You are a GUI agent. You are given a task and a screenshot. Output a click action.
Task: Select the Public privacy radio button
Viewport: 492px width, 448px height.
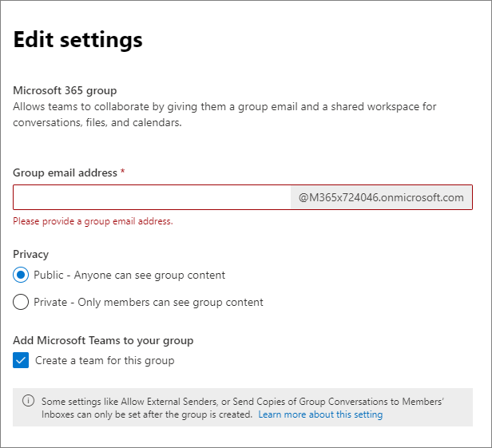(21, 276)
